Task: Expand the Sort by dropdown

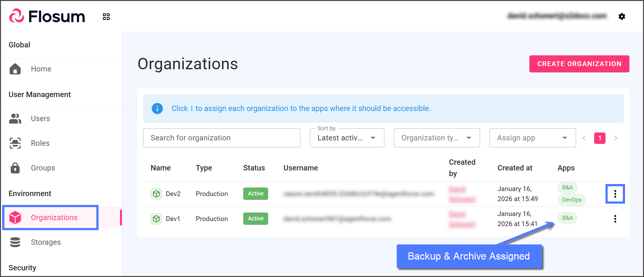Action: click(347, 138)
